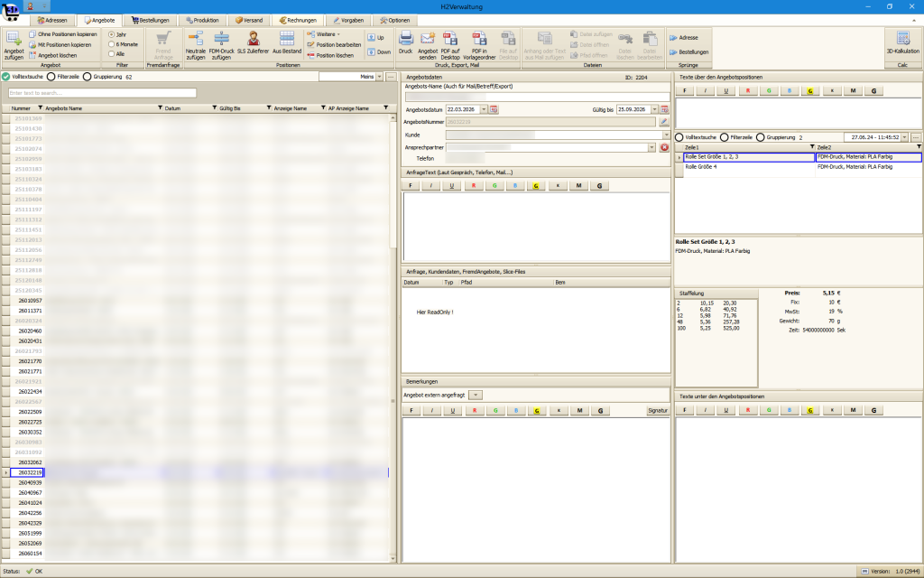Select the Alle filter radio button

tap(111, 53)
